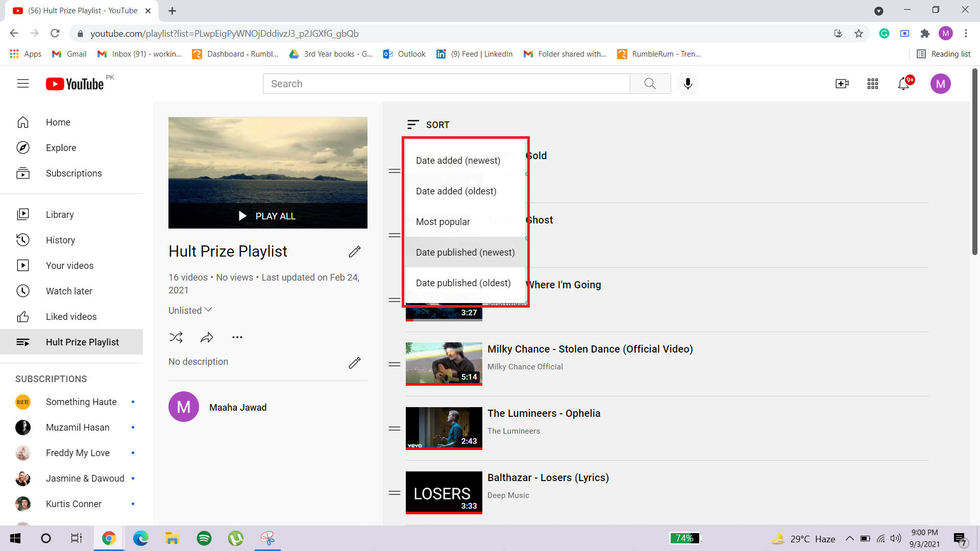This screenshot has width=980, height=551.
Task: Open Grammarly extension icon
Action: [x=884, y=34]
